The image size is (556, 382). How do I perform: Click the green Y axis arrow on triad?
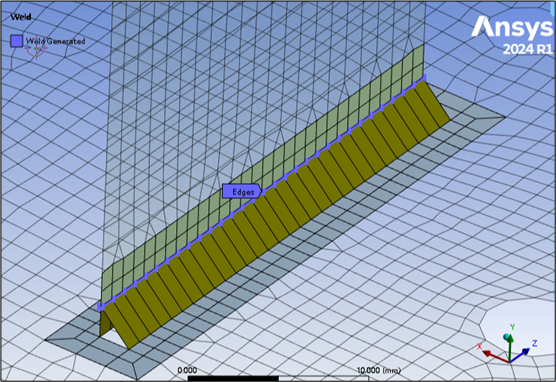click(510, 345)
